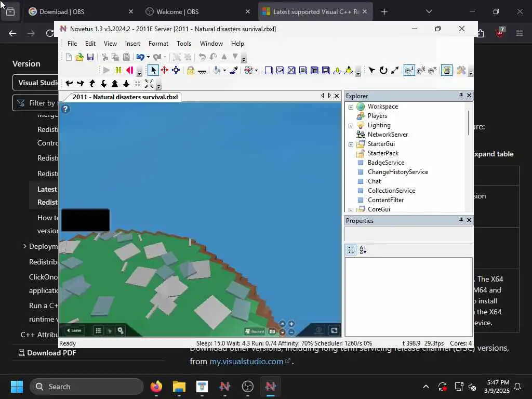Viewport: 532px width, 399px height.
Task: Click the Paste clipboard icon
Action: point(126,57)
